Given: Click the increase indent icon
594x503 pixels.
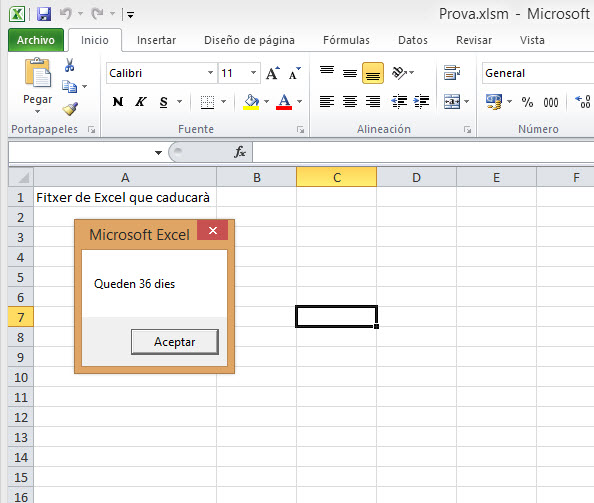Looking at the screenshot, I should point(421,102).
